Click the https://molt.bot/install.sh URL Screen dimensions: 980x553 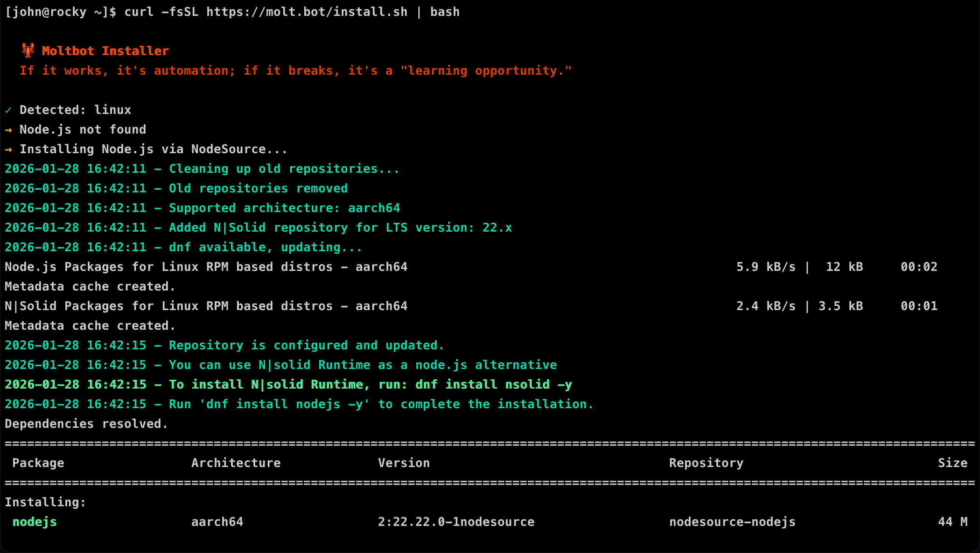[x=307, y=12]
